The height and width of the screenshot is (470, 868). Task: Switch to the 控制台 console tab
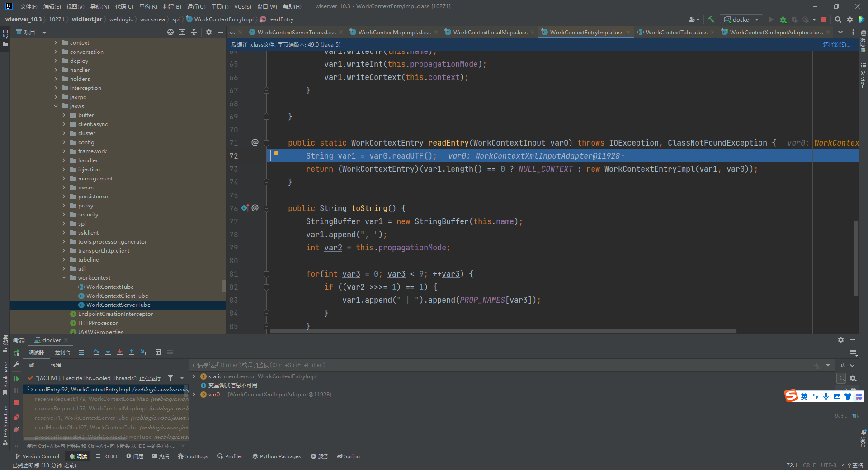[62, 352]
